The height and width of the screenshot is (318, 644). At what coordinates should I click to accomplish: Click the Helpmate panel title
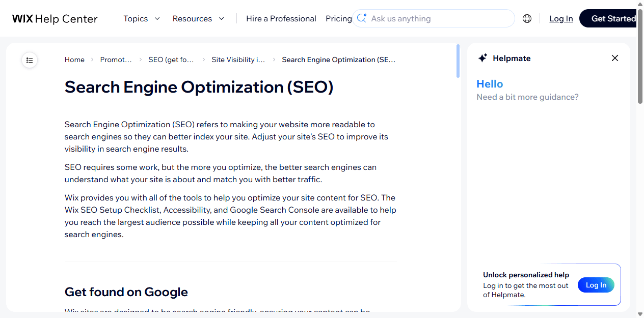coord(512,59)
